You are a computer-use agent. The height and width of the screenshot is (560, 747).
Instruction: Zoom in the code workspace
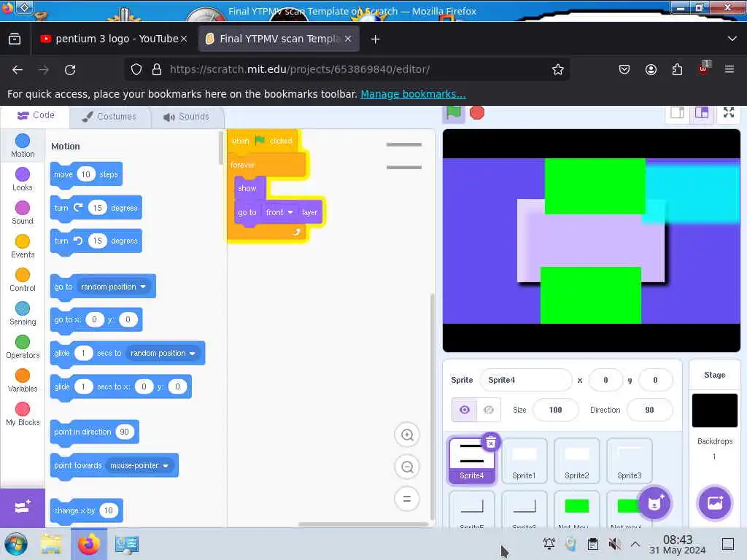click(x=407, y=435)
